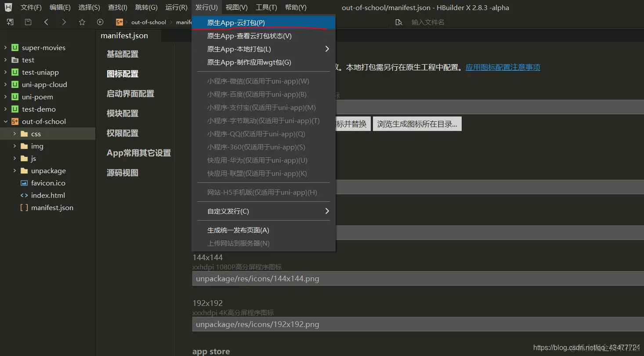Viewport: 644px width, 356px height.
Task: Click the out-of-school 5+ project icon
Action: 15,121
